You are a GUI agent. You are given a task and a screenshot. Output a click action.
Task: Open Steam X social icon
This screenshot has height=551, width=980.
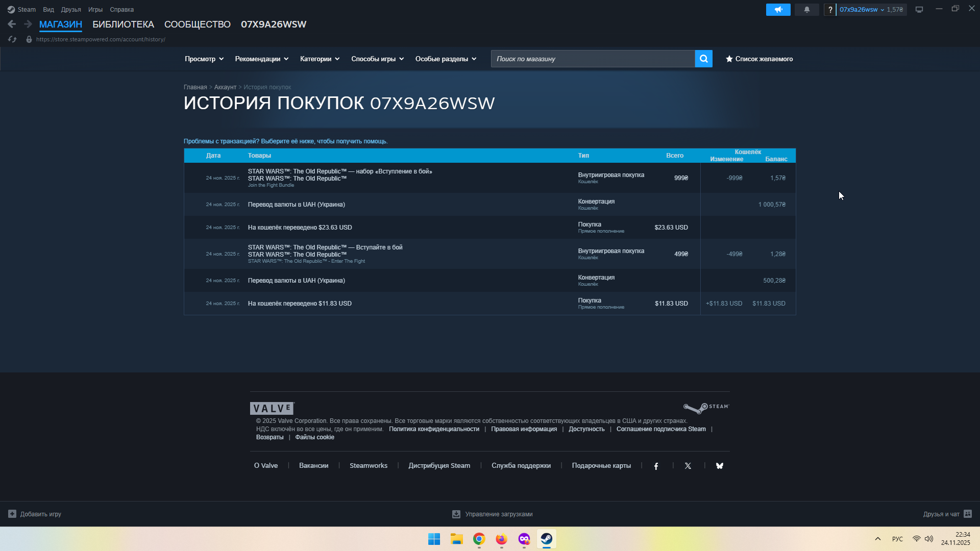(x=688, y=466)
